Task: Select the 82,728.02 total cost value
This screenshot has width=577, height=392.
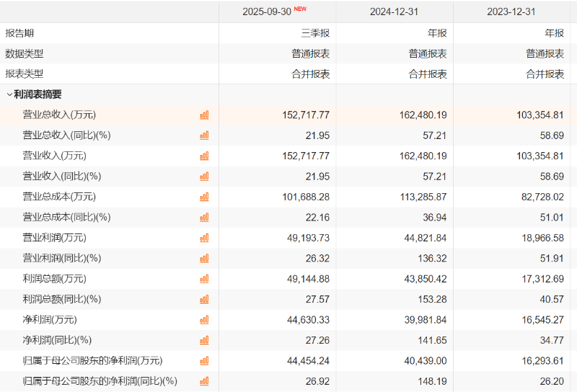Action: pyautogui.click(x=542, y=197)
